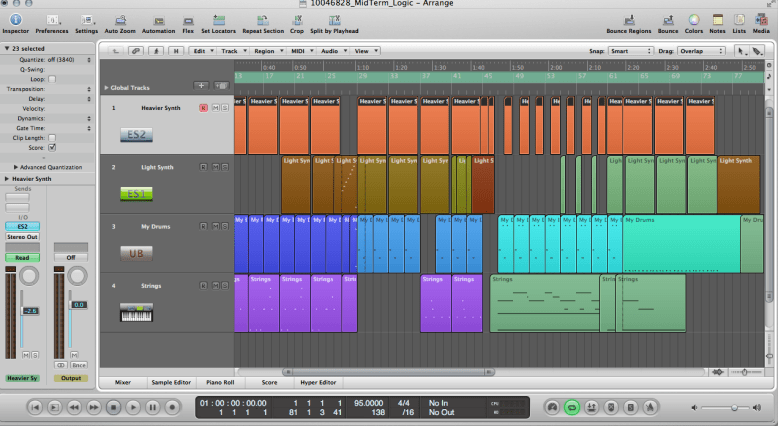
Task: Enable the Loop checkbox
Action: coord(52,78)
